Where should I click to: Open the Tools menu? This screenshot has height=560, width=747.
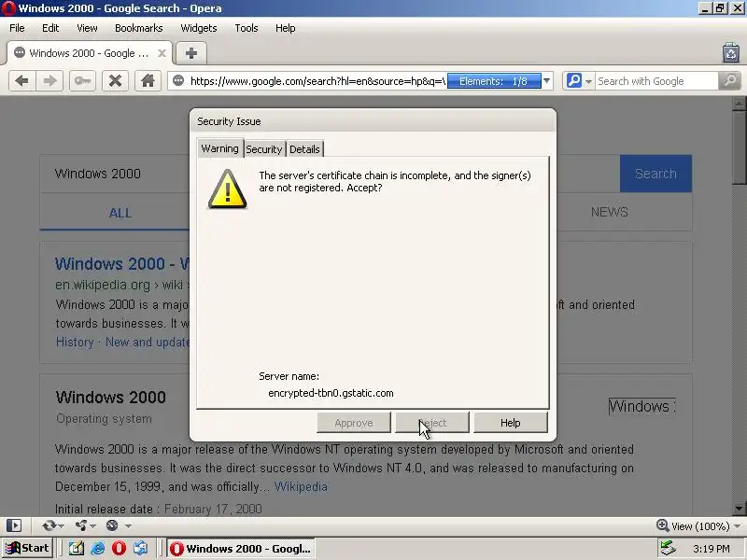247,28
